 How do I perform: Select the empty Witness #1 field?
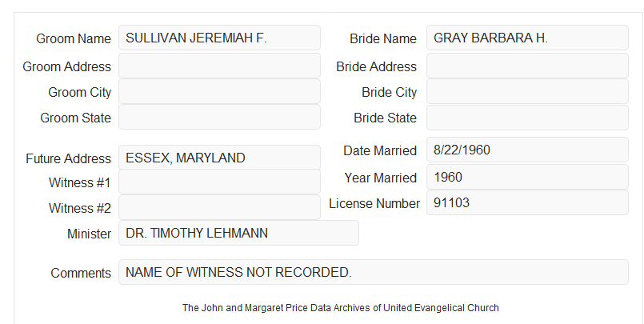(x=219, y=182)
